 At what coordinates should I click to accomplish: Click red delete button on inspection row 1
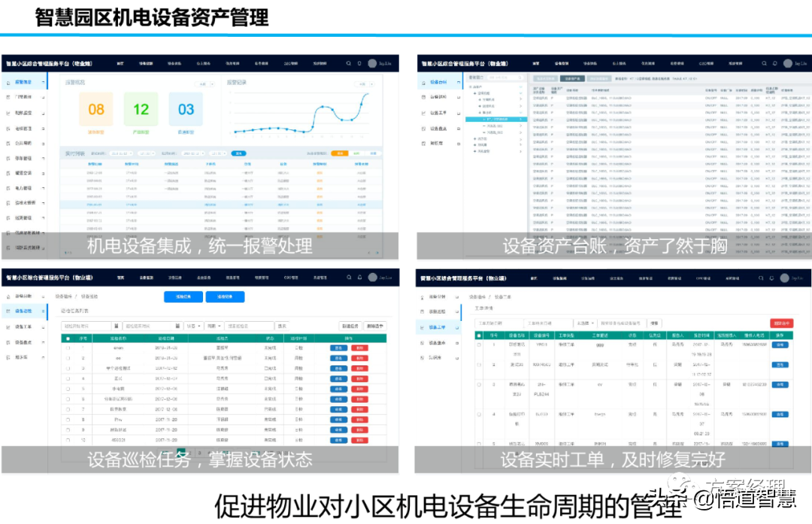click(x=359, y=348)
